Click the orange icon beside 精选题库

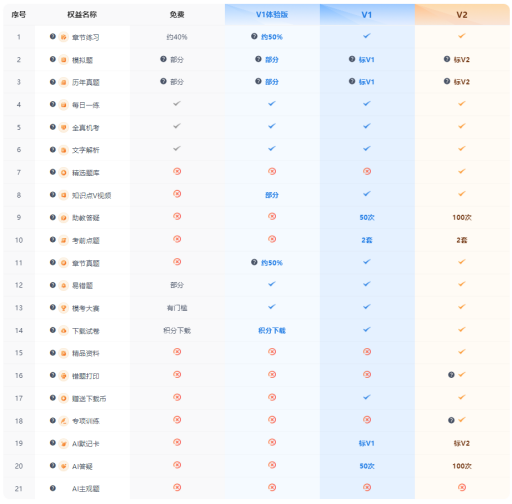point(63,172)
